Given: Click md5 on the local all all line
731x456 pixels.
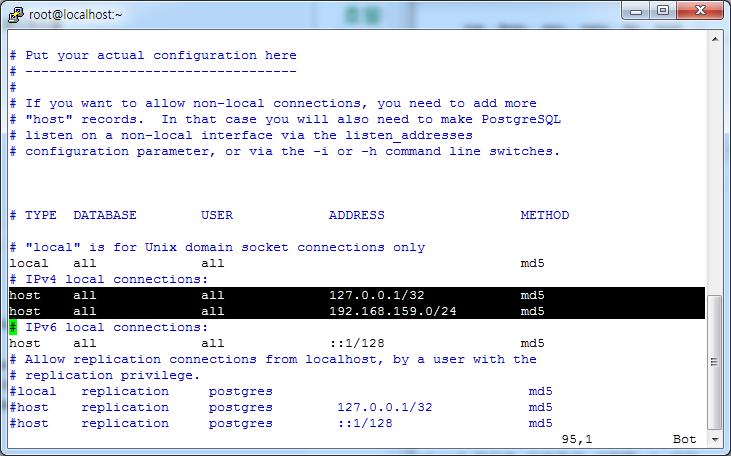Looking at the screenshot, I should [532, 264].
